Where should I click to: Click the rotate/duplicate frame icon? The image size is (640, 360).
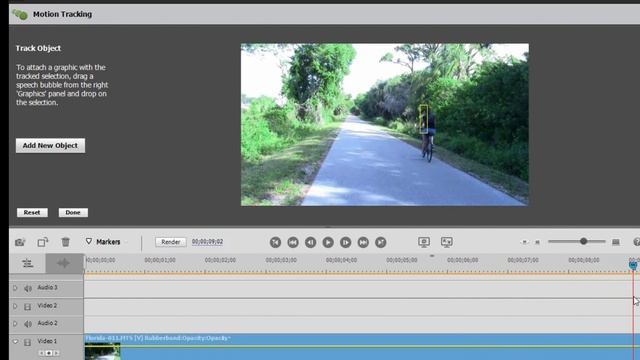pyautogui.click(x=42, y=242)
